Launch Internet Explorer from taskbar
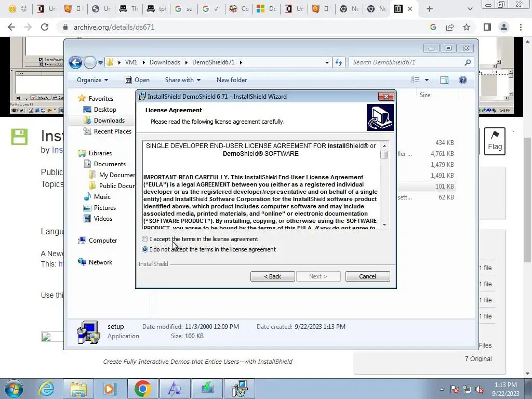Viewport: 532px width, 399px height. point(46,389)
